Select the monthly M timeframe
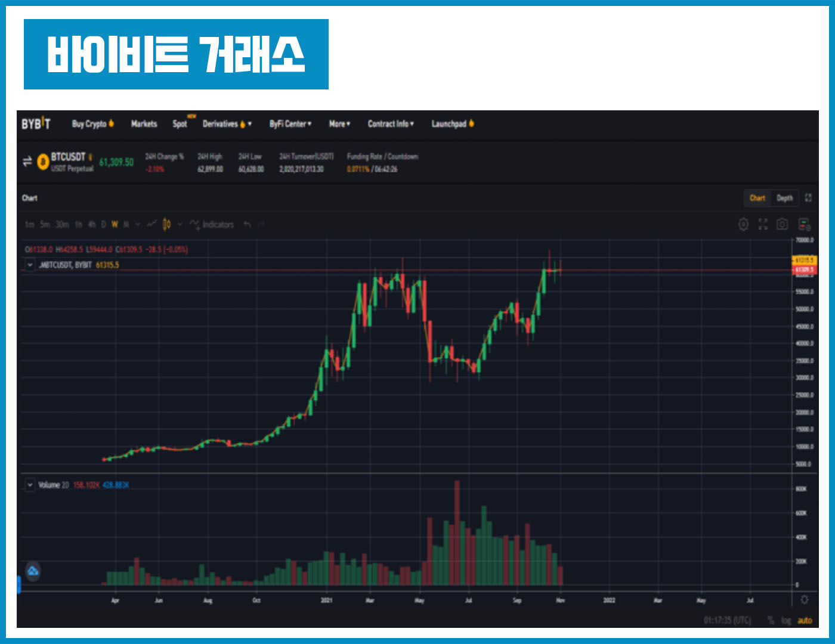835x644 pixels. click(x=126, y=224)
